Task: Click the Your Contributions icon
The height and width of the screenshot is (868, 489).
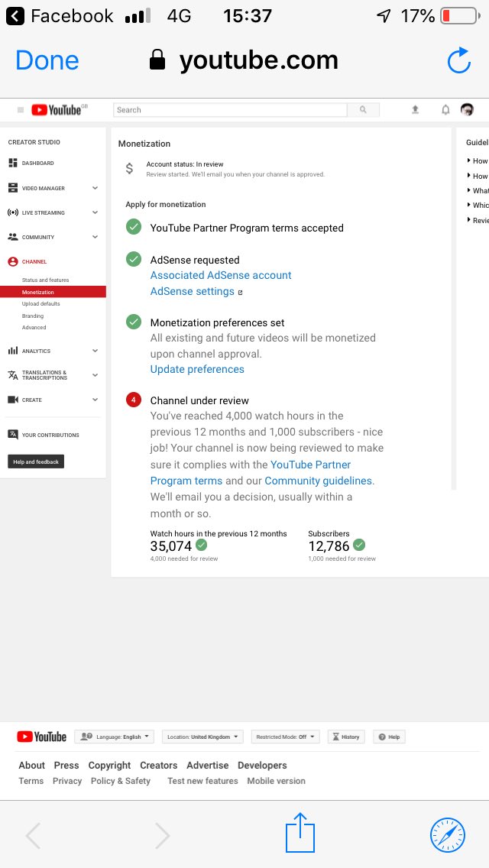Action: coord(13,435)
